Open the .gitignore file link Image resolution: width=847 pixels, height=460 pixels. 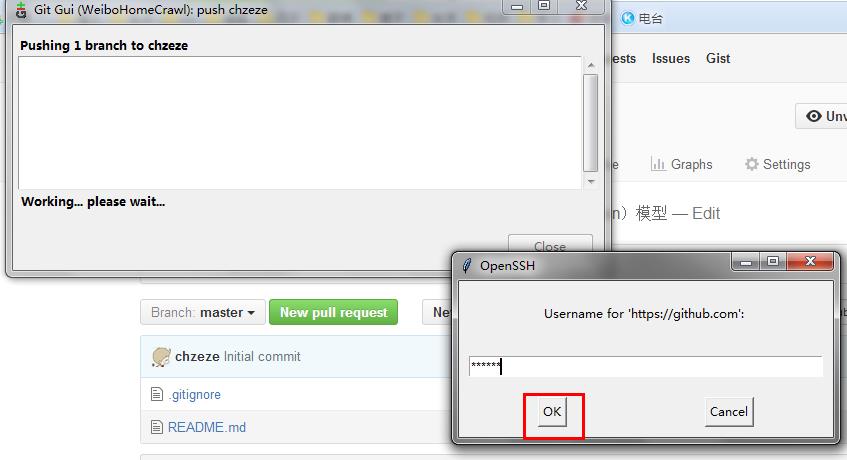194,395
